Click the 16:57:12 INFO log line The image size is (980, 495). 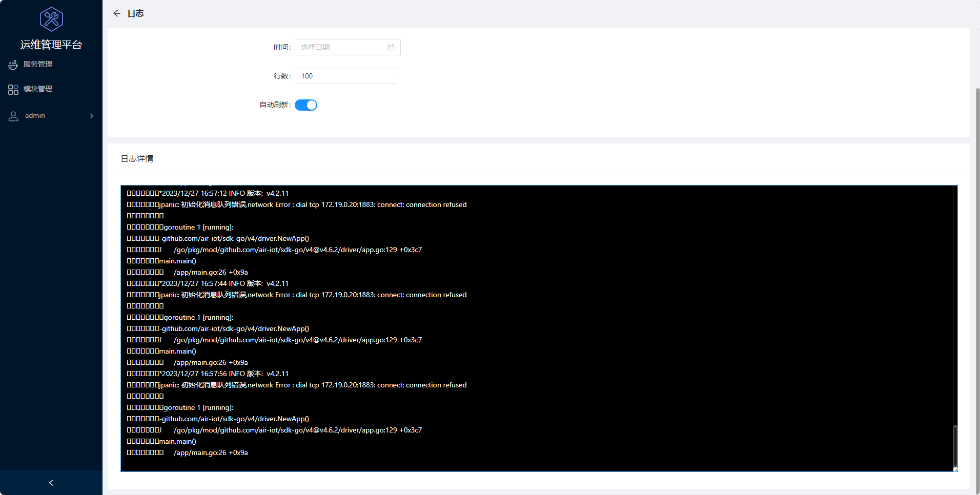tap(208, 193)
